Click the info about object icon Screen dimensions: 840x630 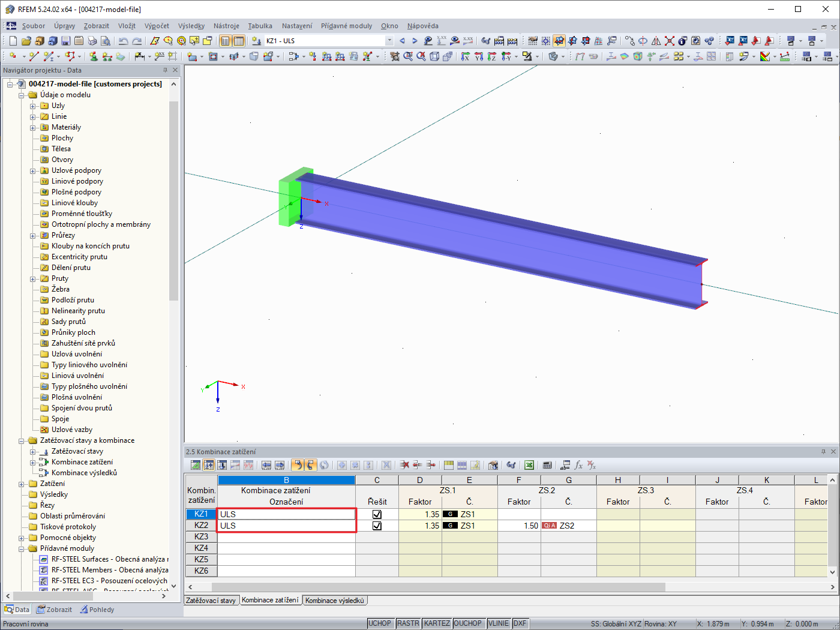(x=682, y=41)
